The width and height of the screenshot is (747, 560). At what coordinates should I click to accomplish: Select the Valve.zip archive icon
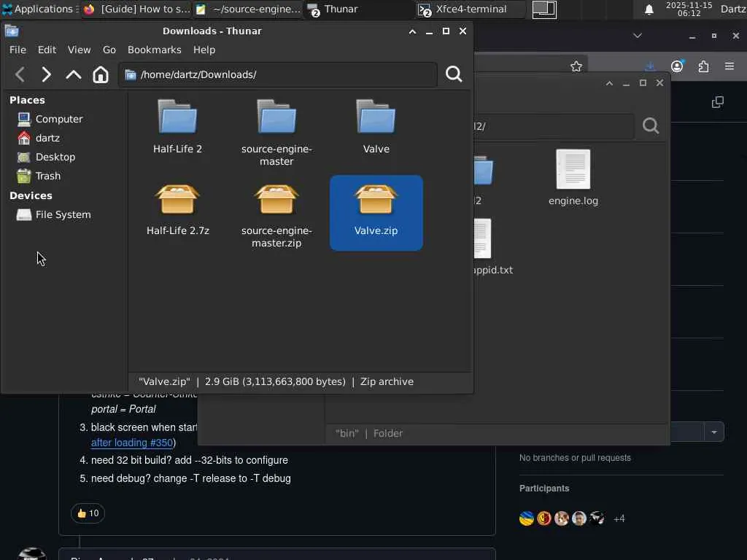coord(376,199)
